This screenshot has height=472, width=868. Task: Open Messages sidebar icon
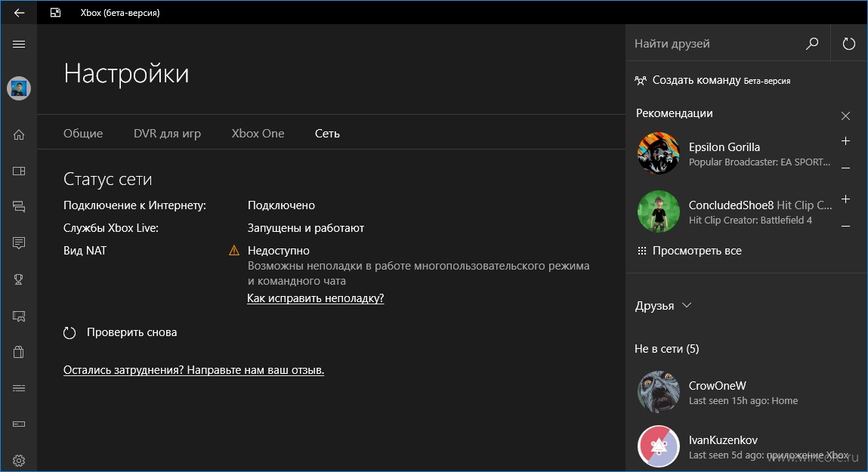(19, 243)
